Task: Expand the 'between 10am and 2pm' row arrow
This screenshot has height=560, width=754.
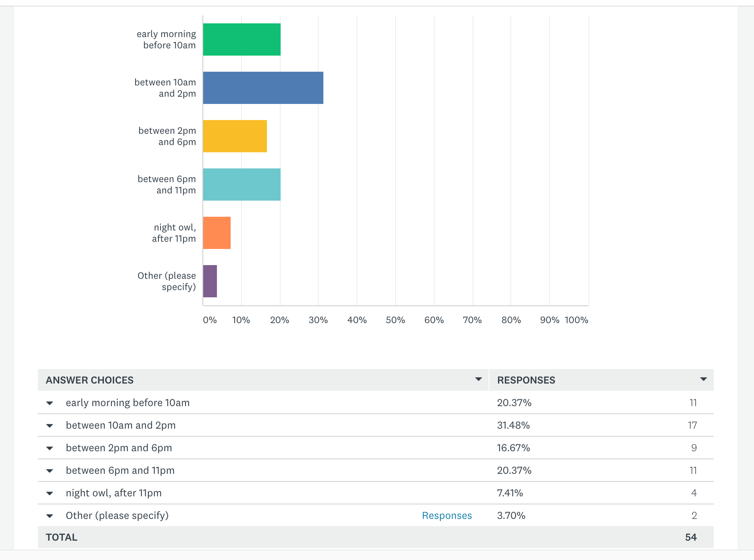Action: click(50, 425)
